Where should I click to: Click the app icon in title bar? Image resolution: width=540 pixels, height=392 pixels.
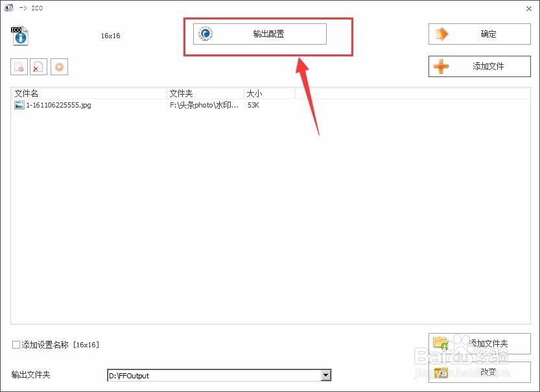(8, 8)
